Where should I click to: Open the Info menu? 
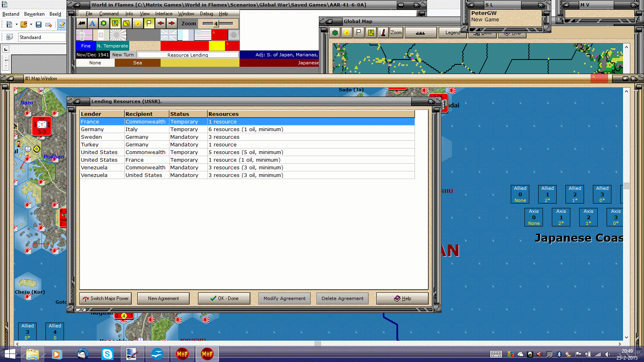129,14
